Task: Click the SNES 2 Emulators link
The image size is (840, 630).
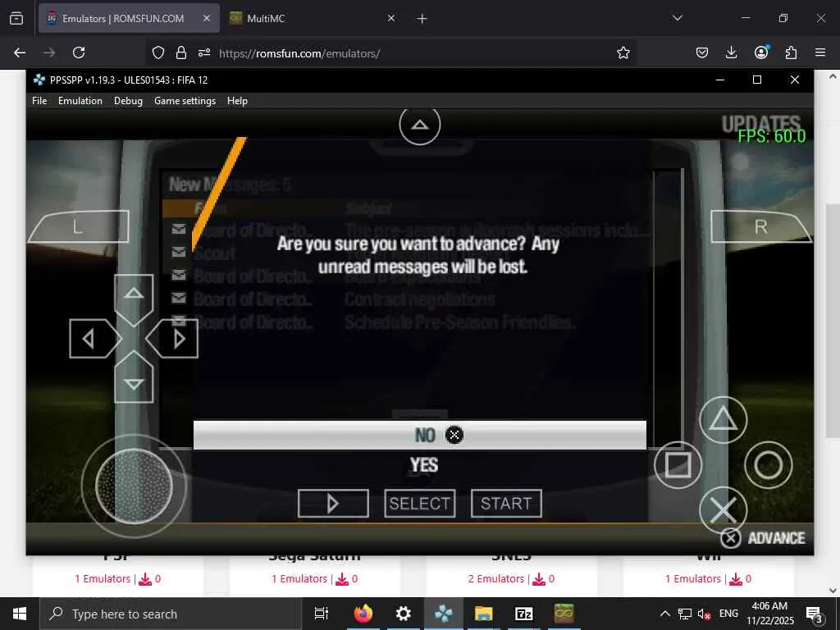Action: [496, 578]
